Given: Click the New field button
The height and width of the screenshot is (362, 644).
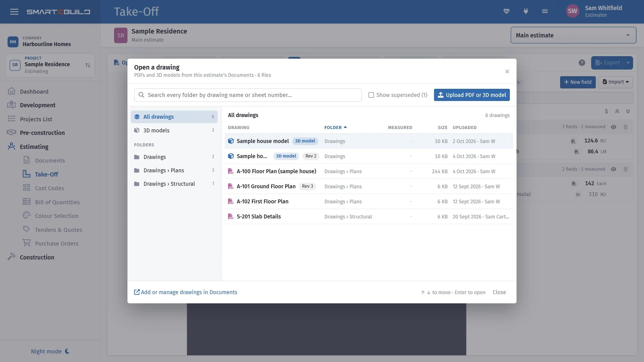Looking at the screenshot, I should pyautogui.click(x=577, y=82).
